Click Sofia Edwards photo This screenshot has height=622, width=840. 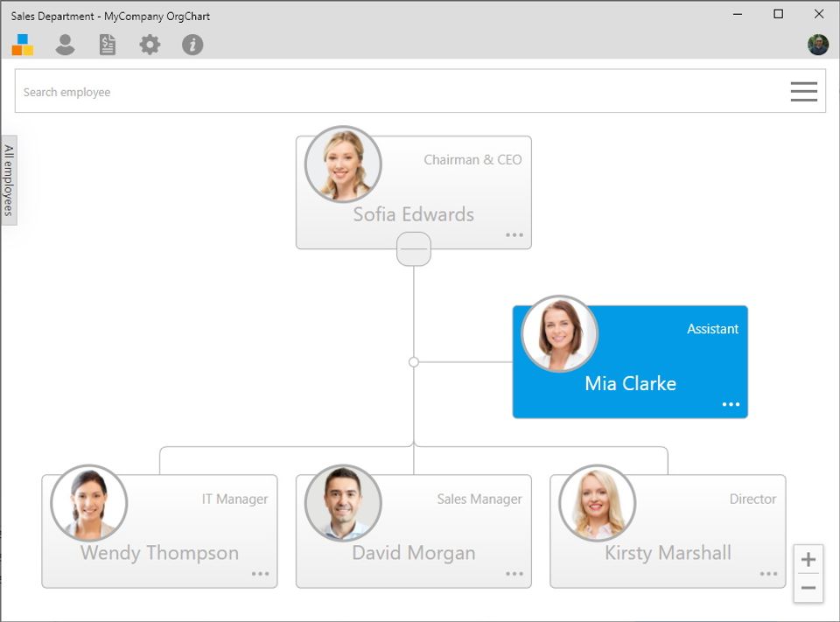[x=343, y=164]
